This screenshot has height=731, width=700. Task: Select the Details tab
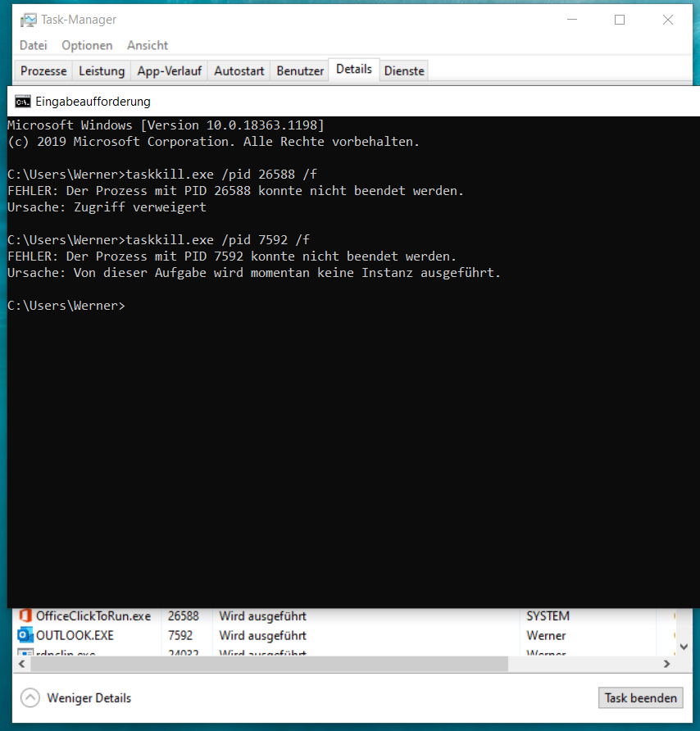354,70
